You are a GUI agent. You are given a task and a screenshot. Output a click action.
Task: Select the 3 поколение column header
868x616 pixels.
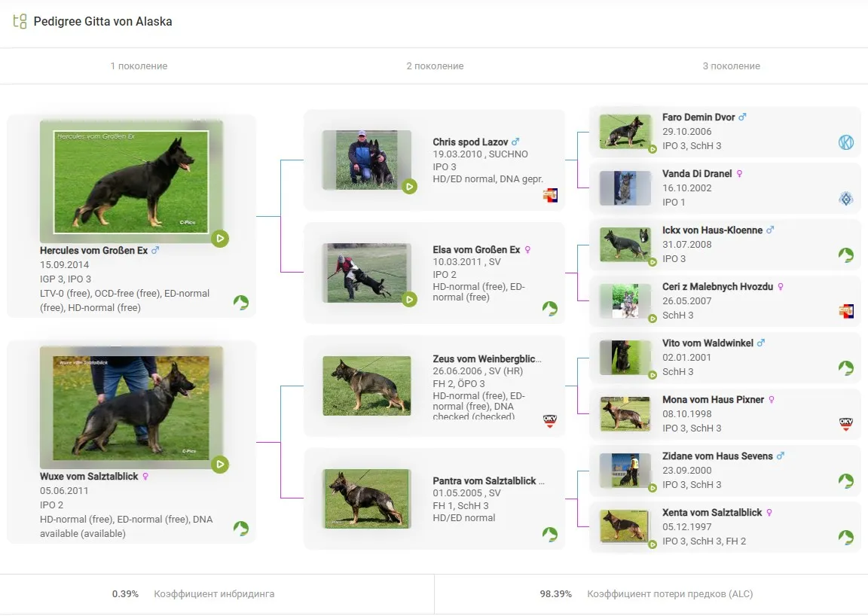click(x=731, y=66)
